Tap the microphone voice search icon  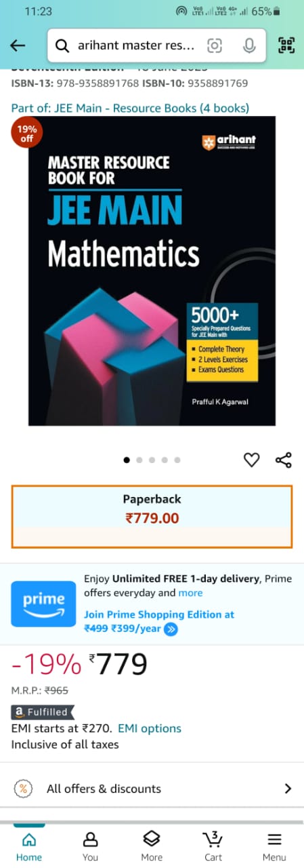[x=249, y=45]
